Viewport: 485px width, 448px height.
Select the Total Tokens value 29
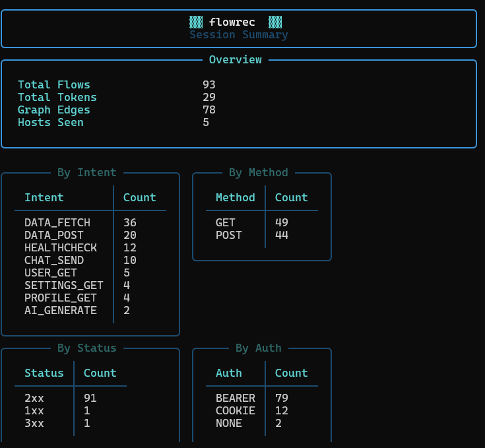point(209,98)
